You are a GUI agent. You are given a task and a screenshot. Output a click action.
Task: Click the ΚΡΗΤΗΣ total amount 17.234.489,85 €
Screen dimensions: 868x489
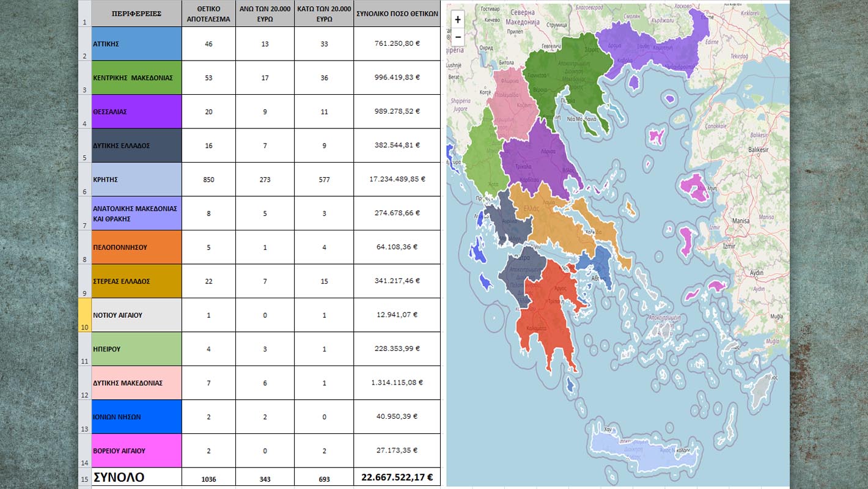[x=397, y=180]
